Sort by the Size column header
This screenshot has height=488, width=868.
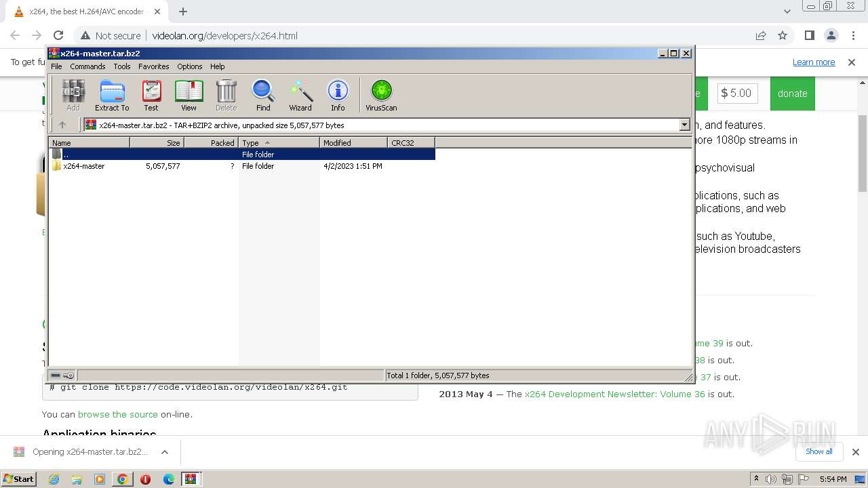pyautogui.click(x=157, y=142)
